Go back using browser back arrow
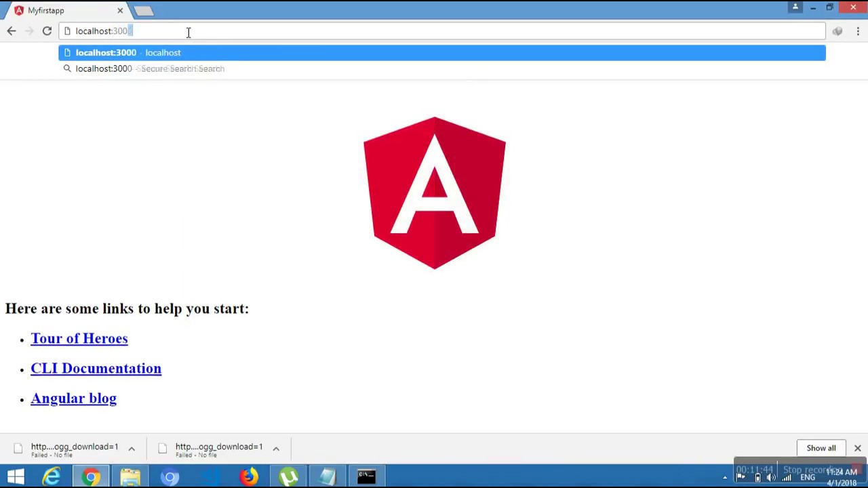The width and height of the screenshot is (868, 488). (12, 31)
